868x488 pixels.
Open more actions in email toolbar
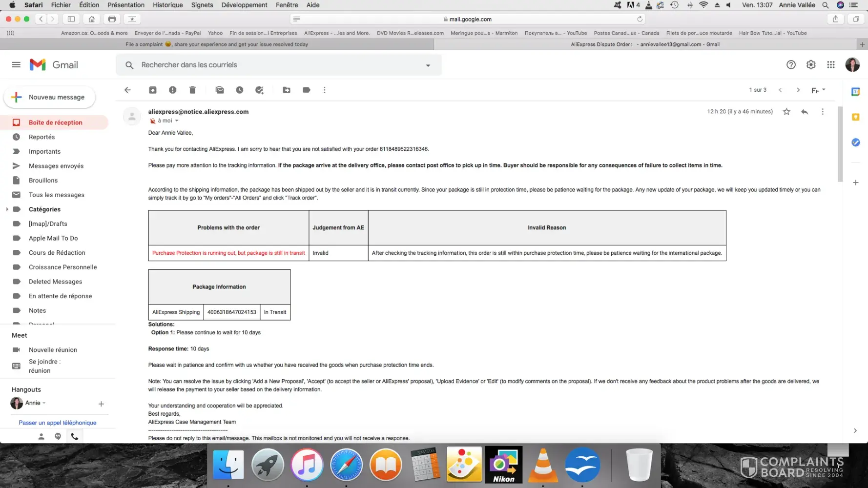coord(325,90)
